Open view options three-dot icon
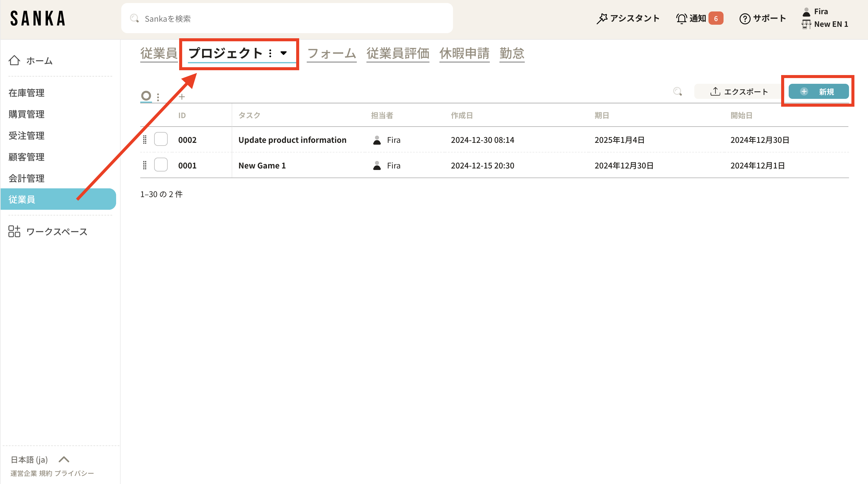 pyautogui.click(x=158, y=97)
